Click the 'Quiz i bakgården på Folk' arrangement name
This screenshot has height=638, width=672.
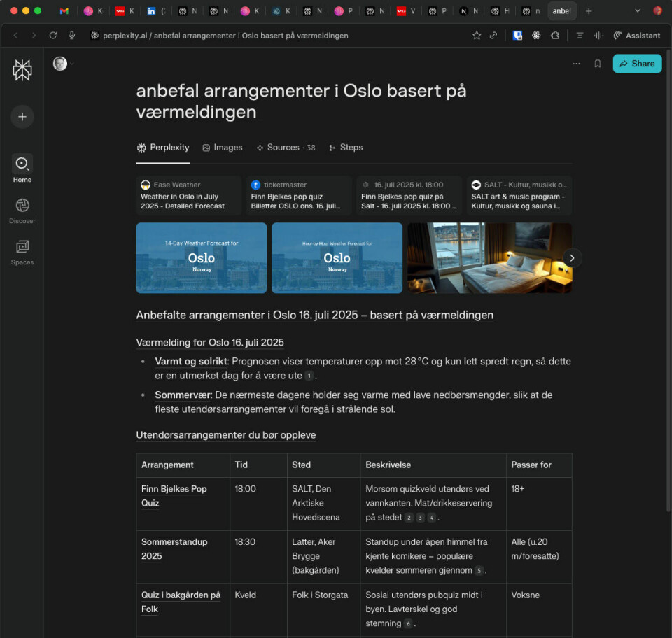pos(181,602)
